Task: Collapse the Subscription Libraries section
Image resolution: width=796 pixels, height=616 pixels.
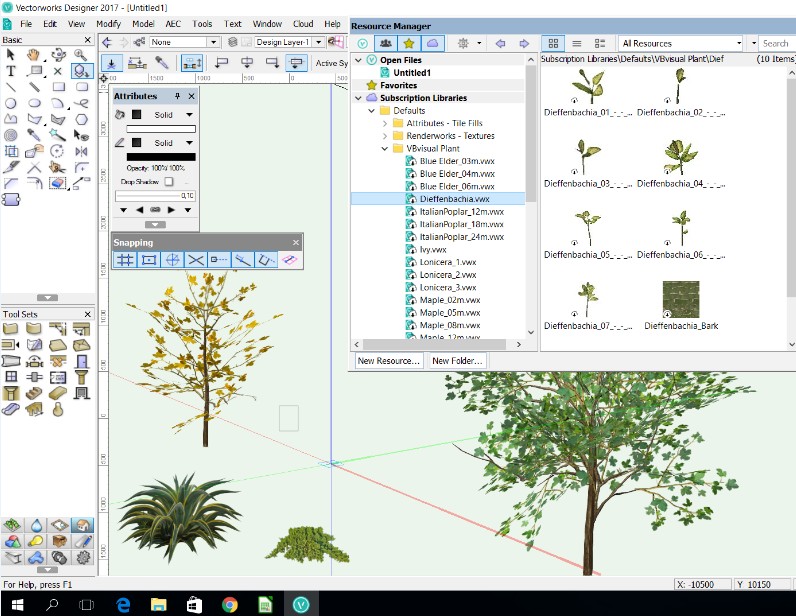Action: [x=359, y=98]
